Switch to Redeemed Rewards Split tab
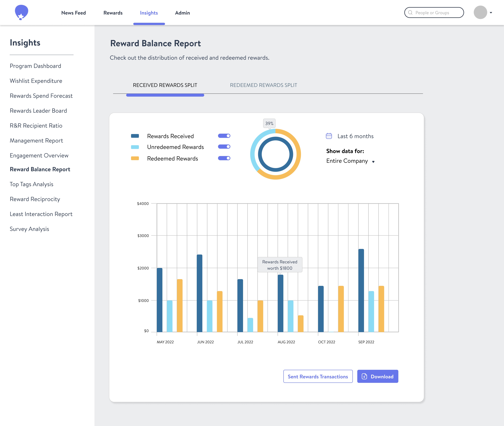504x426 pixels. pyautogui.click(x=263, y=85)
